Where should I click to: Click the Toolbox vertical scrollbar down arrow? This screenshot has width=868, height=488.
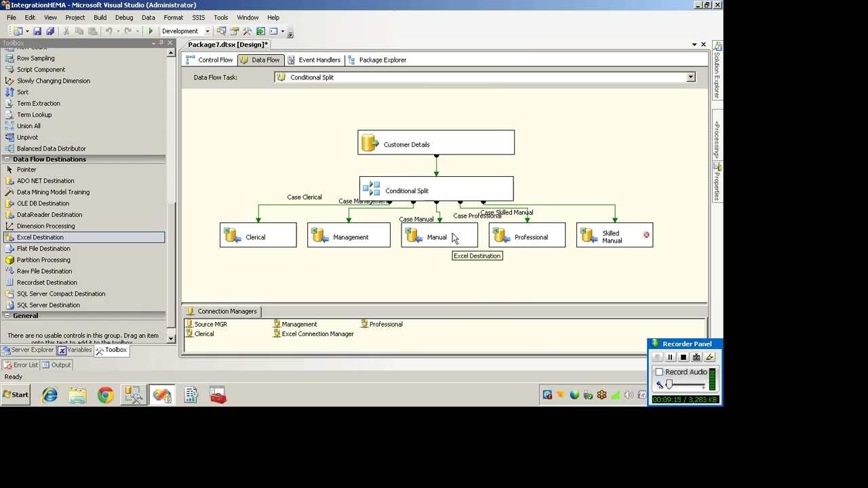[170, 339]
